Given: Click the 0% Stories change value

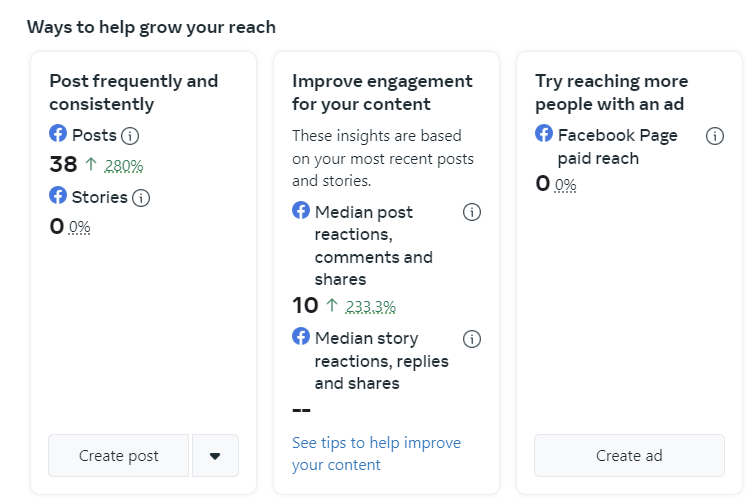Looking at the screenshot, I should [x=80, y=228].
